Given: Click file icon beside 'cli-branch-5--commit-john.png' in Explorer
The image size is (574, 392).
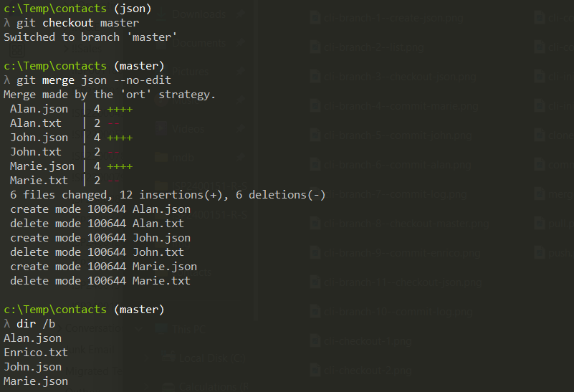Looking at the screenshot, I should (x=315, y=135).
